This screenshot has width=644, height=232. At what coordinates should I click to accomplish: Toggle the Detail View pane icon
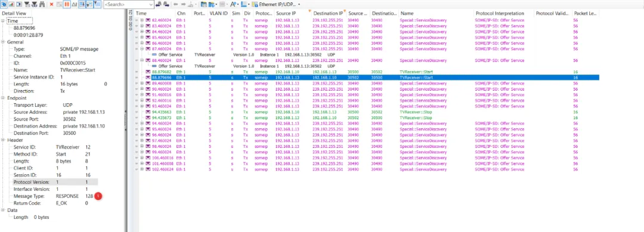4,4
